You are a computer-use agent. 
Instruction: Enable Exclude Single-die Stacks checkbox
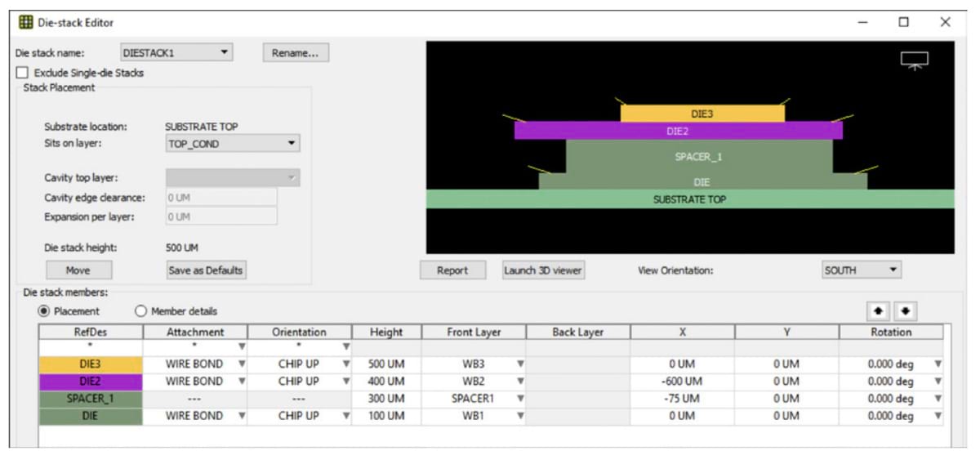[x=23, y=73]
